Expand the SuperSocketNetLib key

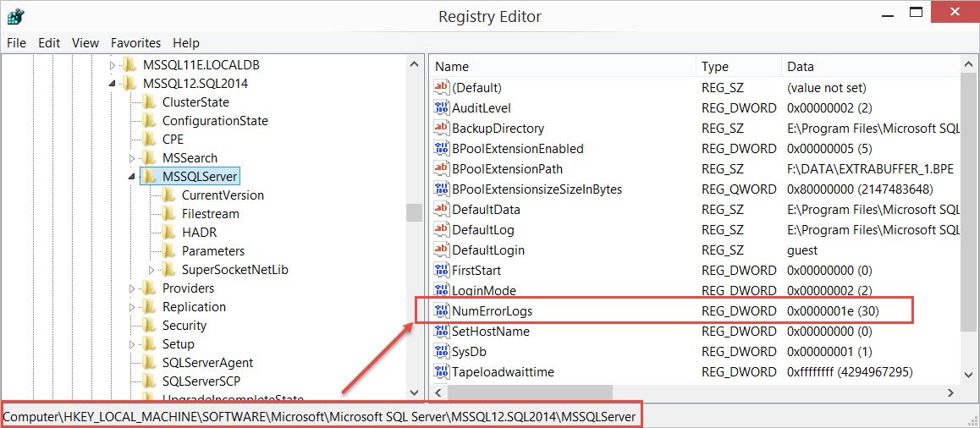[151, 270]
